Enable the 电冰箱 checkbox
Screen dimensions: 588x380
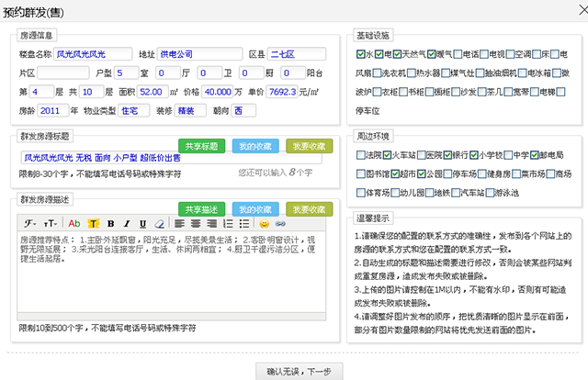523,73
